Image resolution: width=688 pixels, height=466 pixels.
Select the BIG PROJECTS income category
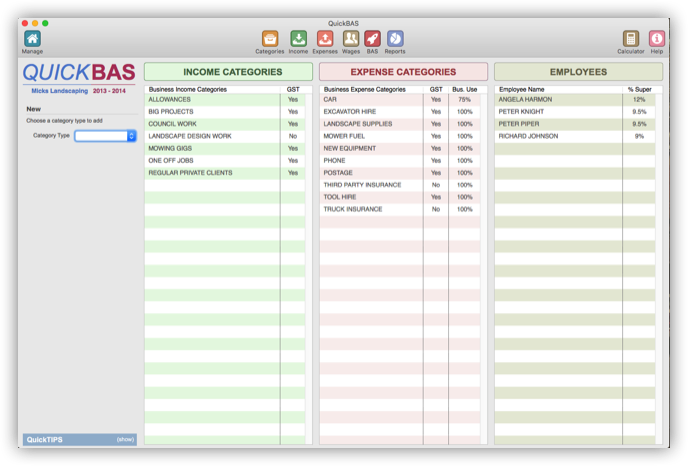click(x=225, y=112)
